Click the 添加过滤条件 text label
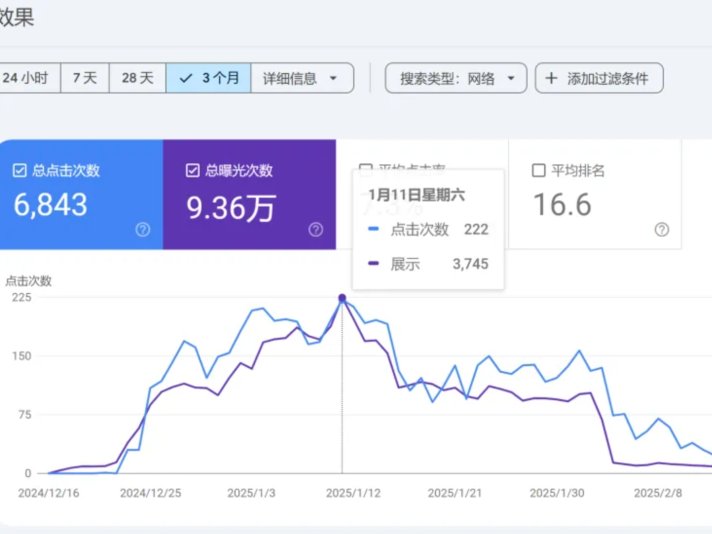Image resolution: width=712 pixels, height=534 pixels. [x=607, y=78]
